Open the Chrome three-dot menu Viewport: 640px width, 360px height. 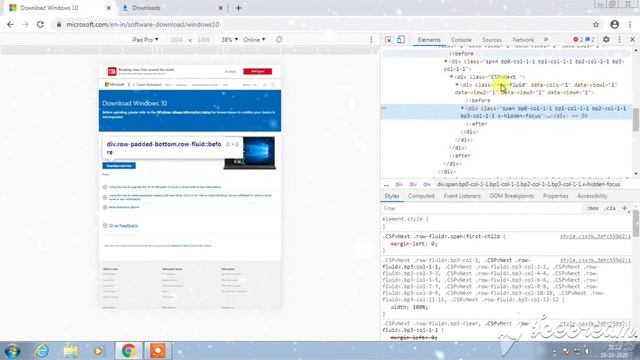tap(631, 24)
